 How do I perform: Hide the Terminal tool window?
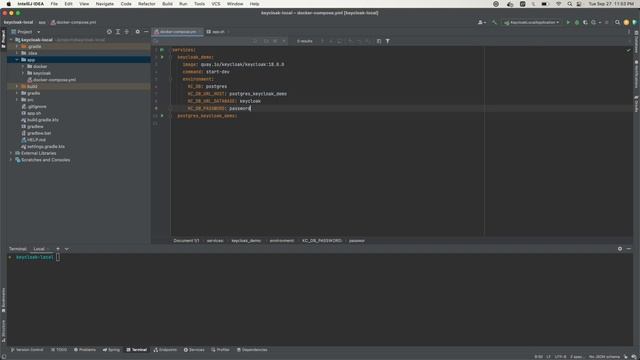coord(629,249)
